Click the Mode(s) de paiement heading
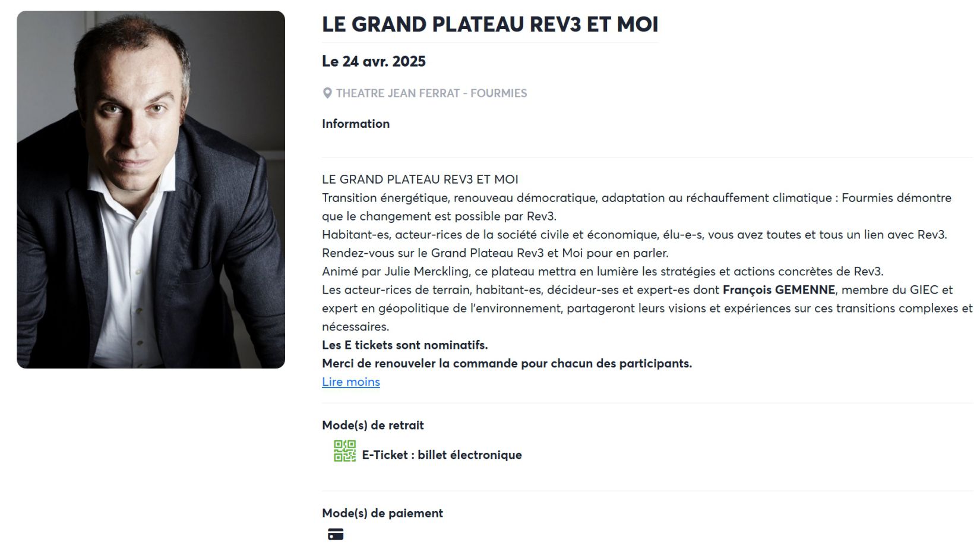This screenshot has width=980, height=551. click(x=382, y=513)
